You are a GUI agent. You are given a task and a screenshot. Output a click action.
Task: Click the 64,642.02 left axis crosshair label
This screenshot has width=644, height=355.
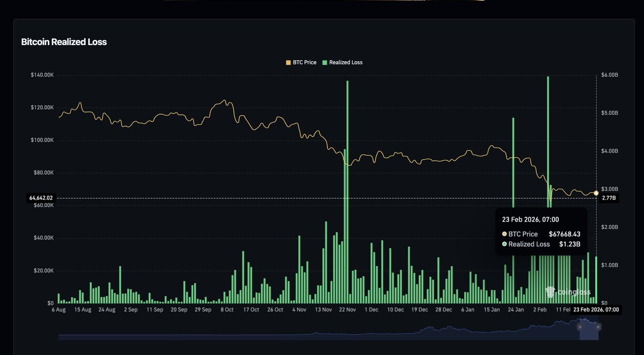pos(40,198)
